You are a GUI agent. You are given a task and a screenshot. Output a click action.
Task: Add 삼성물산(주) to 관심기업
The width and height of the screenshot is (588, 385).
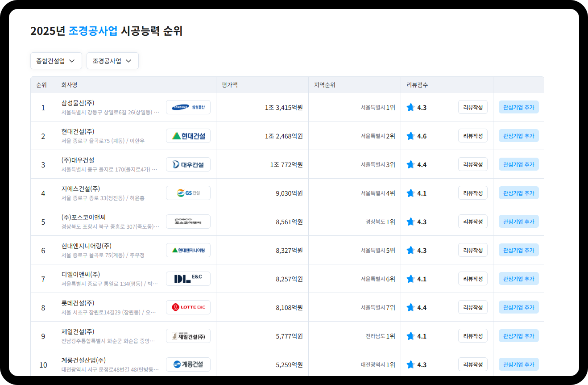[519, 107]
